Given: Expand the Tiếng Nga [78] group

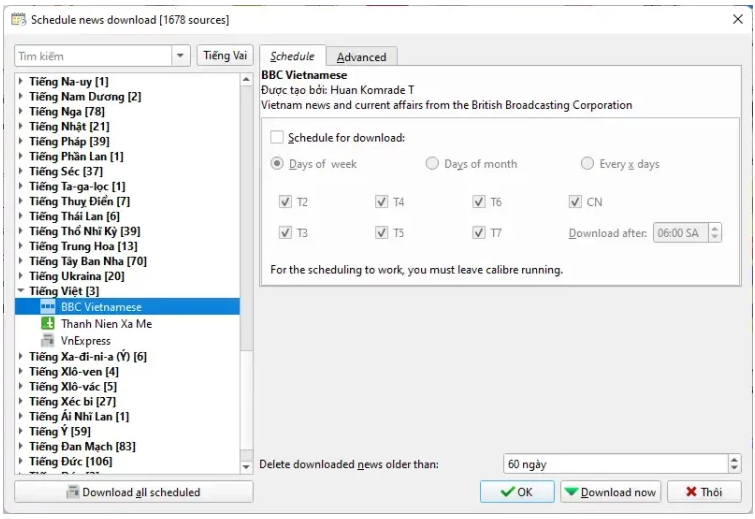Looking at the screenshot, I should 21,111.
